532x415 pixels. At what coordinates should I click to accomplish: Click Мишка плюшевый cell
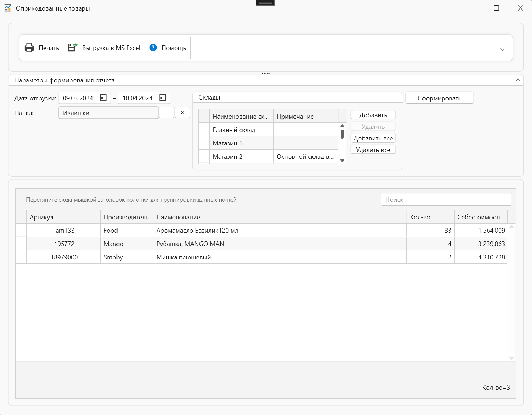(280, 257)
